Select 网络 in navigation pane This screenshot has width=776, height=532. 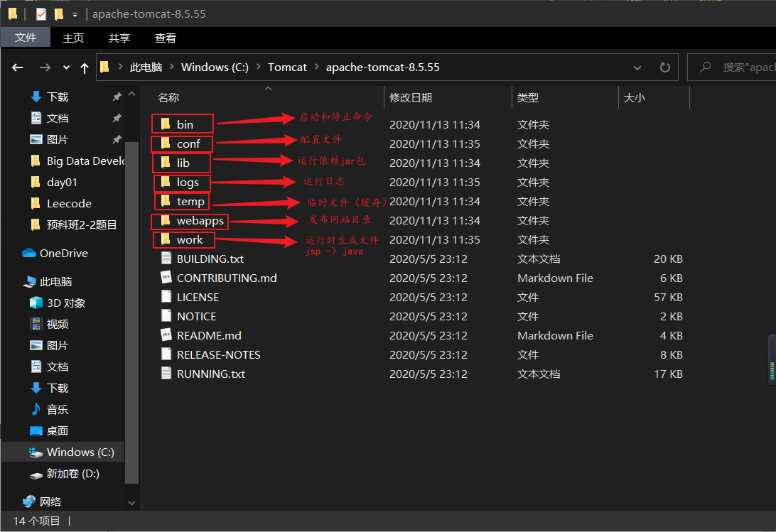[50, 501]
